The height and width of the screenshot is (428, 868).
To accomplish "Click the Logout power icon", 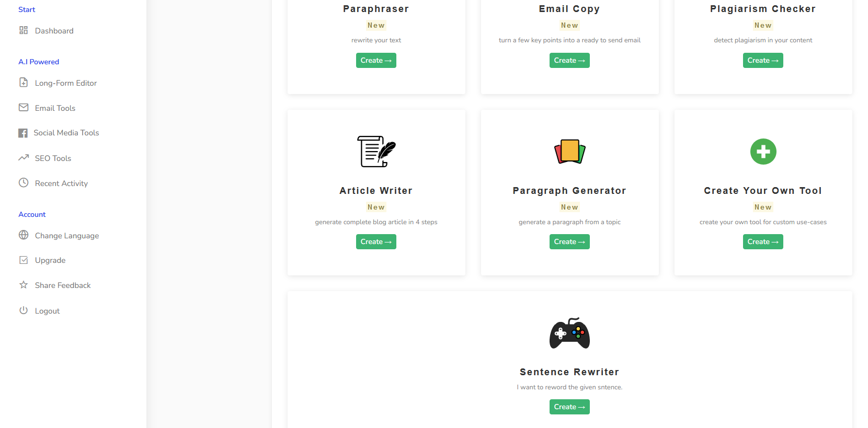I will pos(24,310).
